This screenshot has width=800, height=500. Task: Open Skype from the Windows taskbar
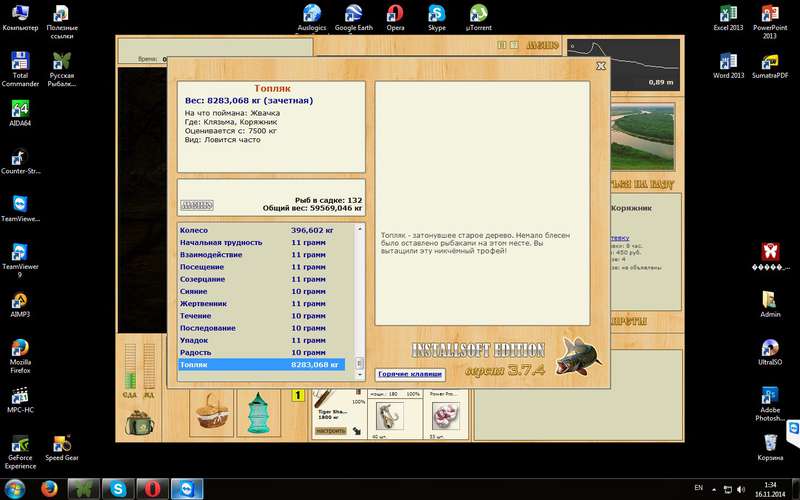click(x=118, y=489)
